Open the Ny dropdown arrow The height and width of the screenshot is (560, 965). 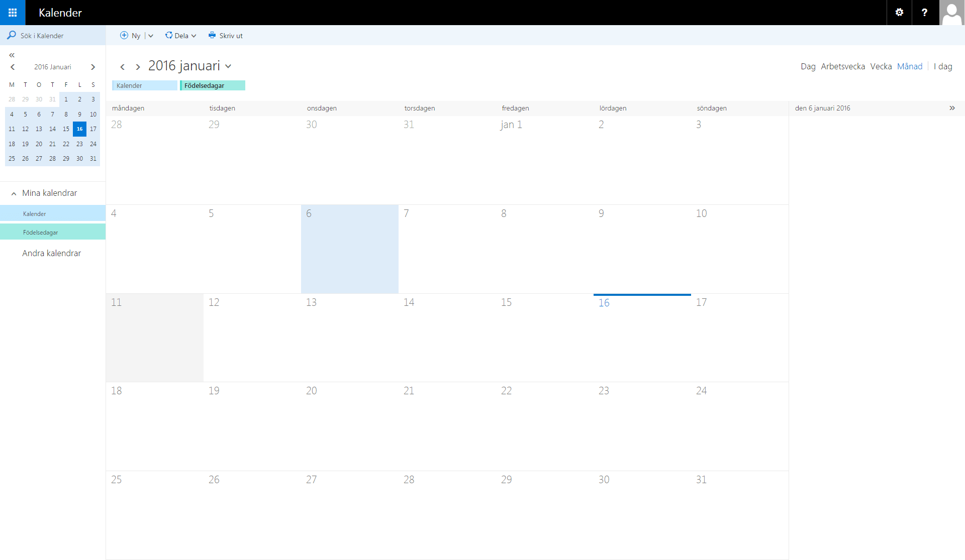[x=150, y=36]
